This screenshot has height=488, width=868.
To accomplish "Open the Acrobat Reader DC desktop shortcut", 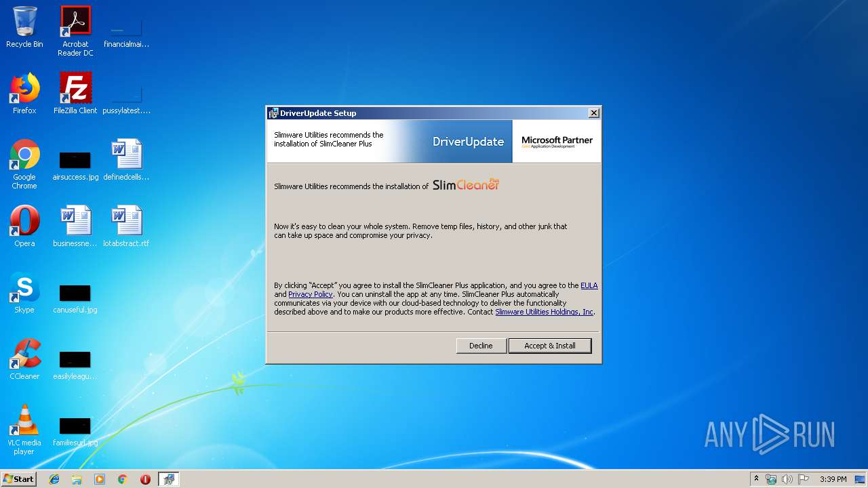I will (75, 31).
